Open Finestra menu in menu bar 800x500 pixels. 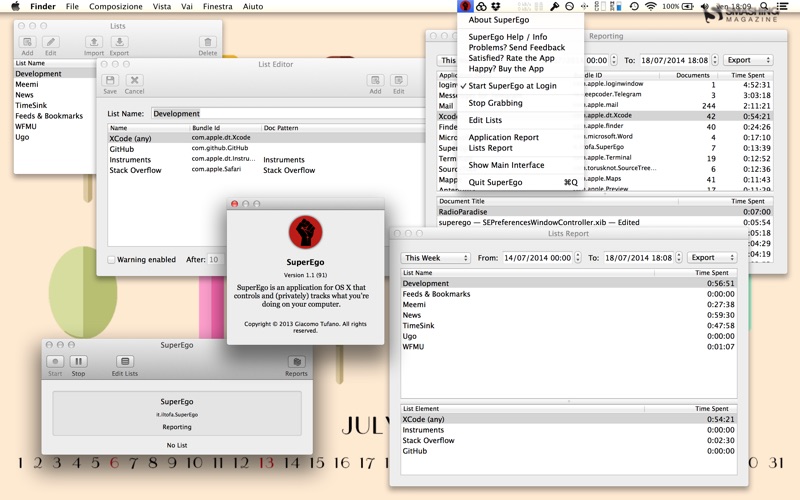(x=217, y=7)
